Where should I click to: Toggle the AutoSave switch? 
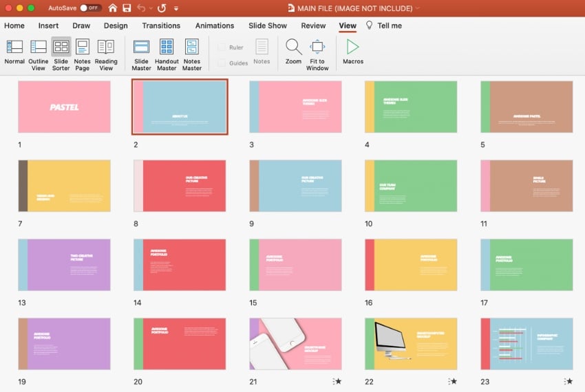pyautogui.click(x=89, y=8)
